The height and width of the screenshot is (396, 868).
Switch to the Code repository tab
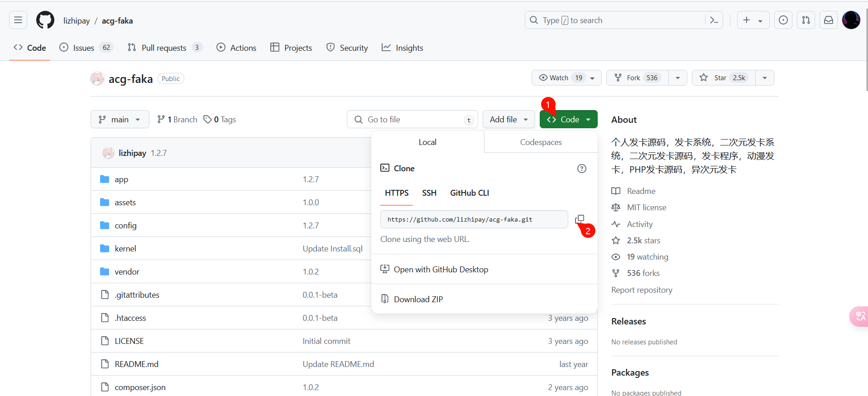click(x=30, y=48)
